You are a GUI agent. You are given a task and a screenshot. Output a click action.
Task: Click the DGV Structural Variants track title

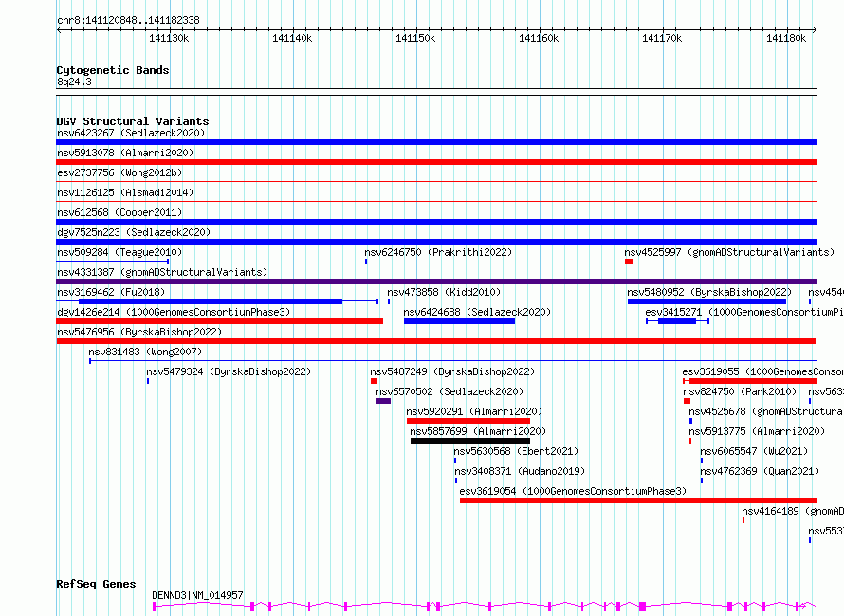(x=133, y=121)
